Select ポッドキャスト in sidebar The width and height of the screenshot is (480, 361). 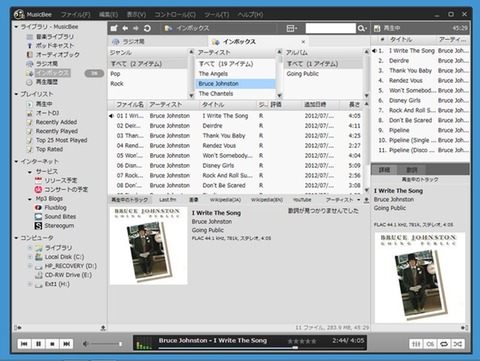(55, 46)
